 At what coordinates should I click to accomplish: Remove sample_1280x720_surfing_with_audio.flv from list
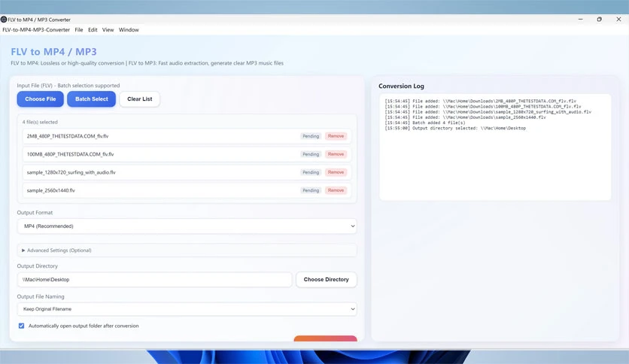336,172
